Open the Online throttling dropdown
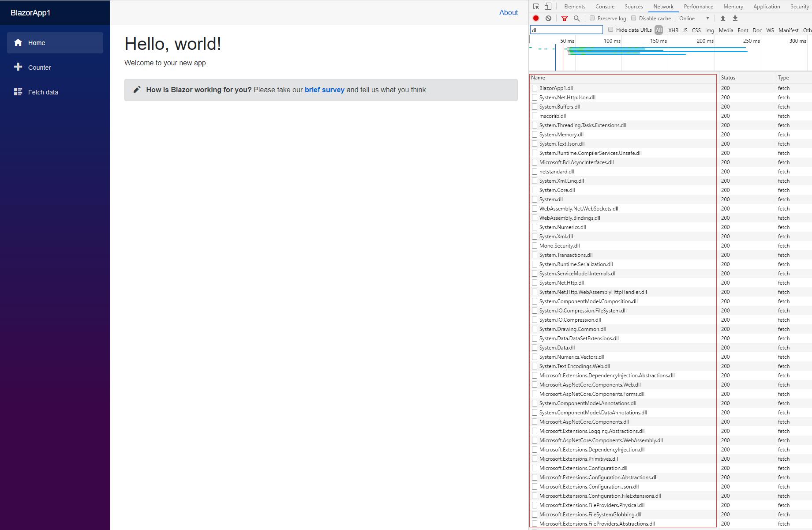Viewport: 812px width, 530px height. click(x=694, y=18)
